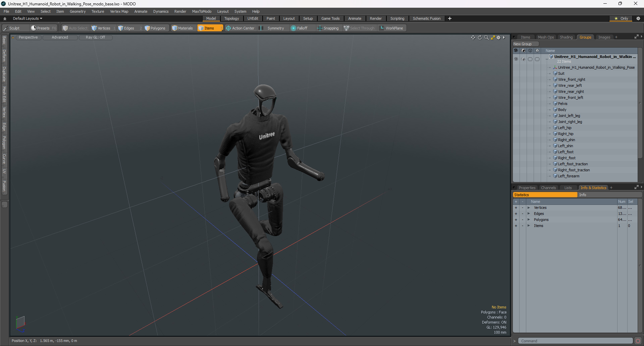Switch to the Channels tab
Screen dimensions: 644x346
548,188
